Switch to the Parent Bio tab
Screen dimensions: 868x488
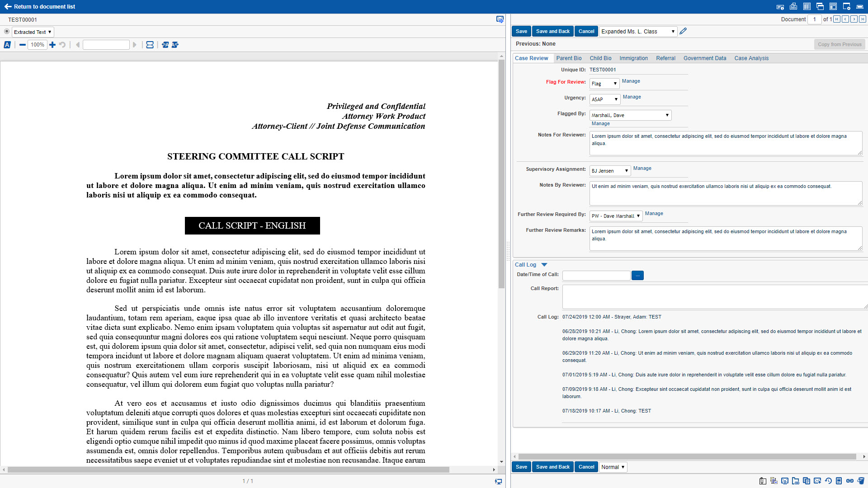click(569, 58)
